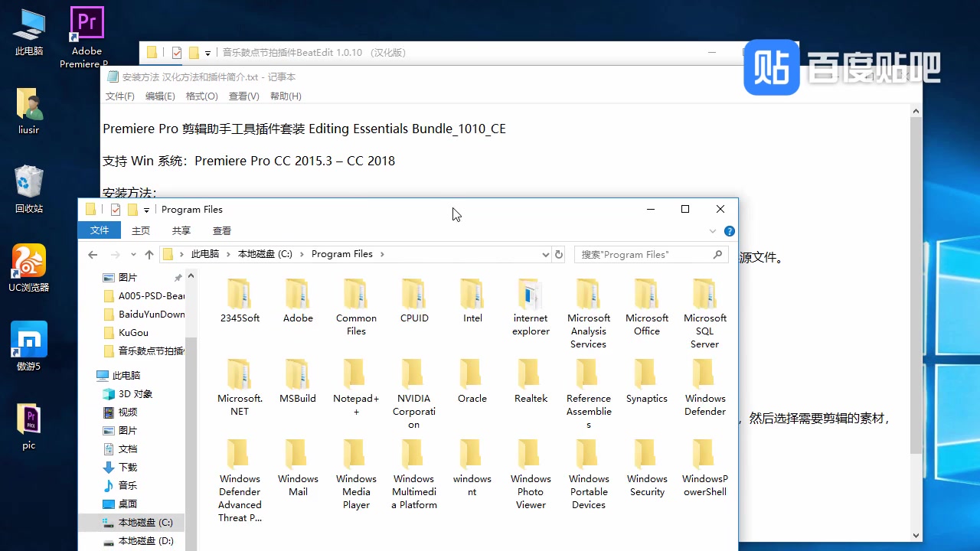Open Notepad 文件(F) menu

coord(119,96)
